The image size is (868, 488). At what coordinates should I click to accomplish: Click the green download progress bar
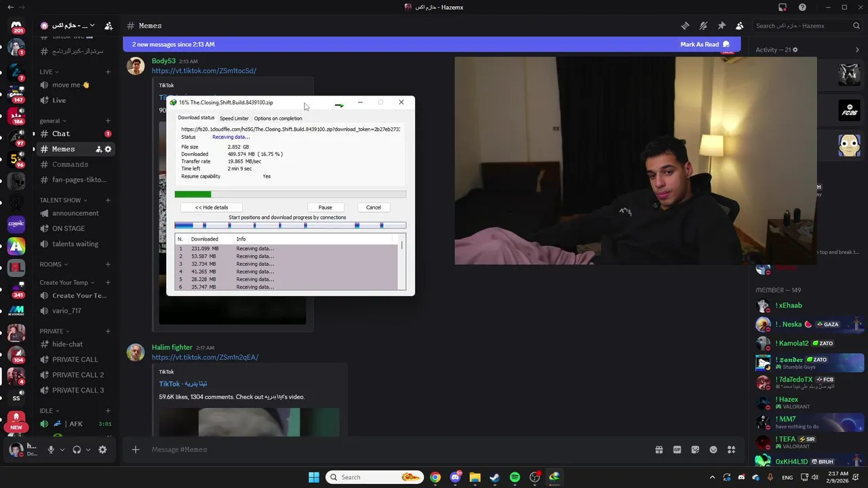coord(290,195)
